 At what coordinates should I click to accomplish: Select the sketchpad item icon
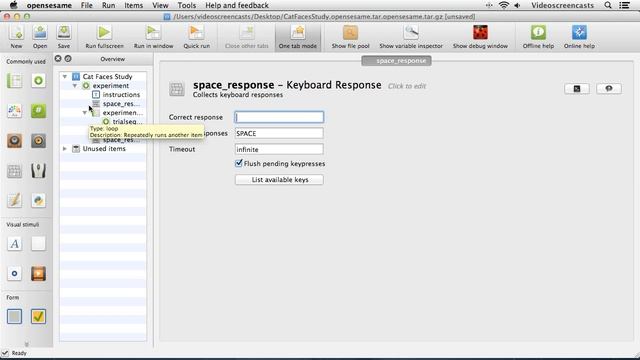click(x=14, y=111)
